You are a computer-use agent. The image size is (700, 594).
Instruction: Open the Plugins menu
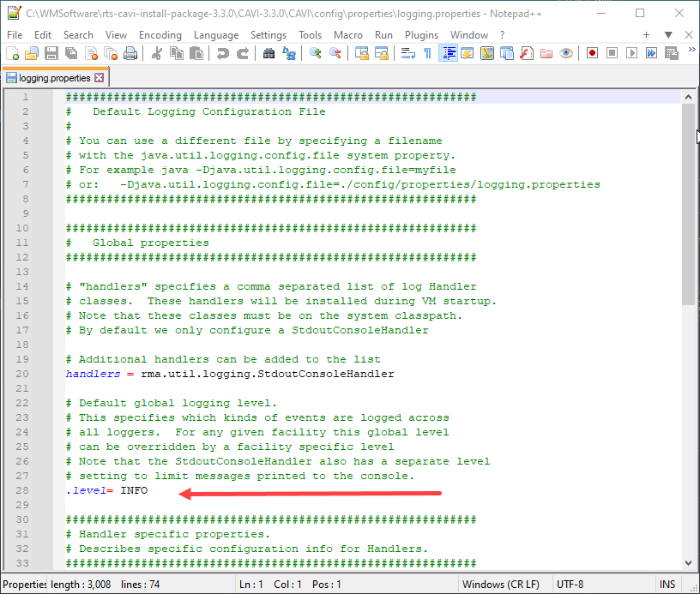coord(421,35)
